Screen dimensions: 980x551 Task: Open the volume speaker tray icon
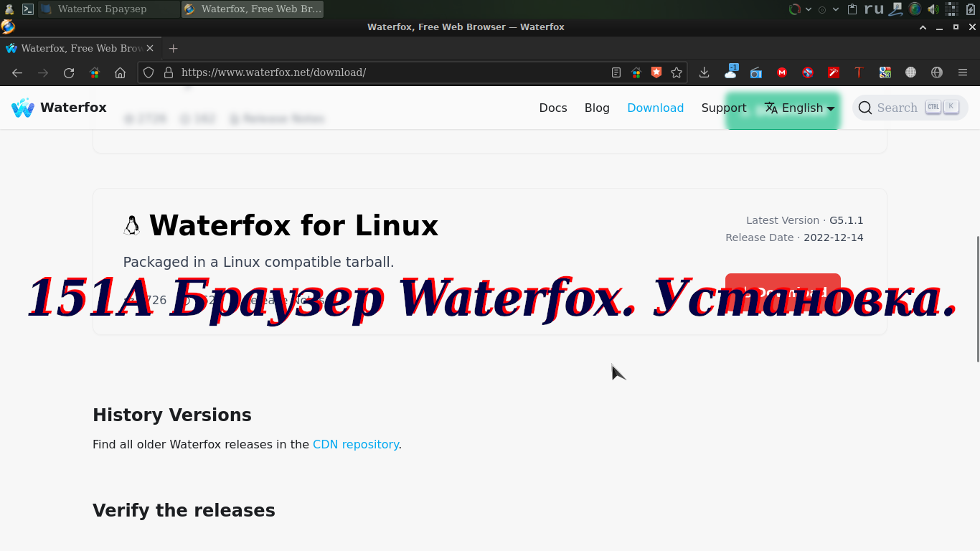pos(933,9)
